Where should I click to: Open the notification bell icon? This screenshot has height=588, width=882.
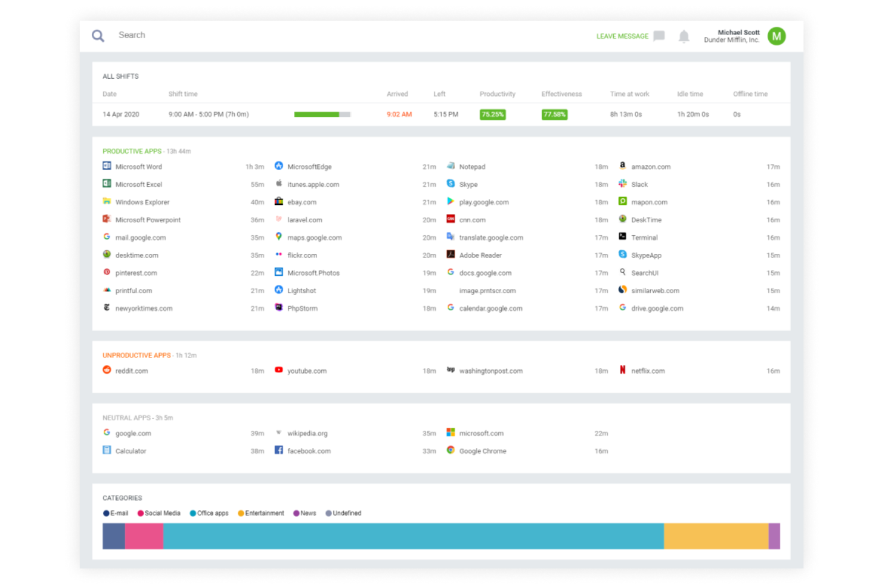click(684, 36)
